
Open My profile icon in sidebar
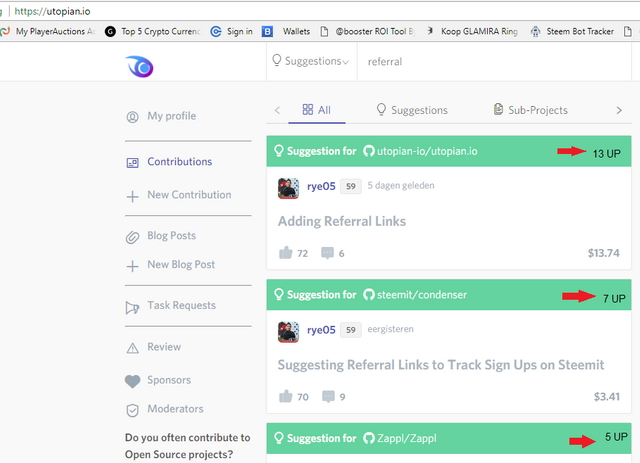132,117
